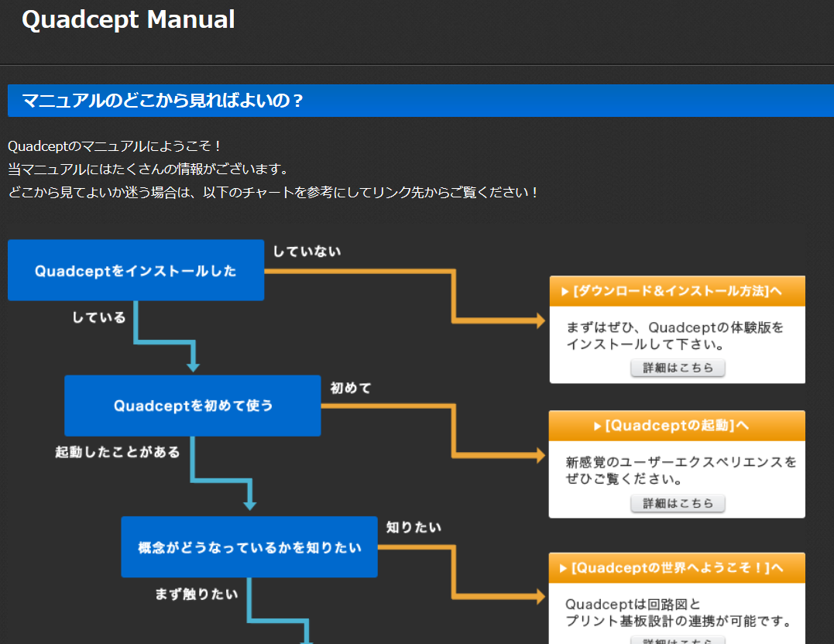Click the 概念がどうなっているかを知りたい flowchart box
The height and width of the screenshot is (644, 834).
tap(249, 547)
